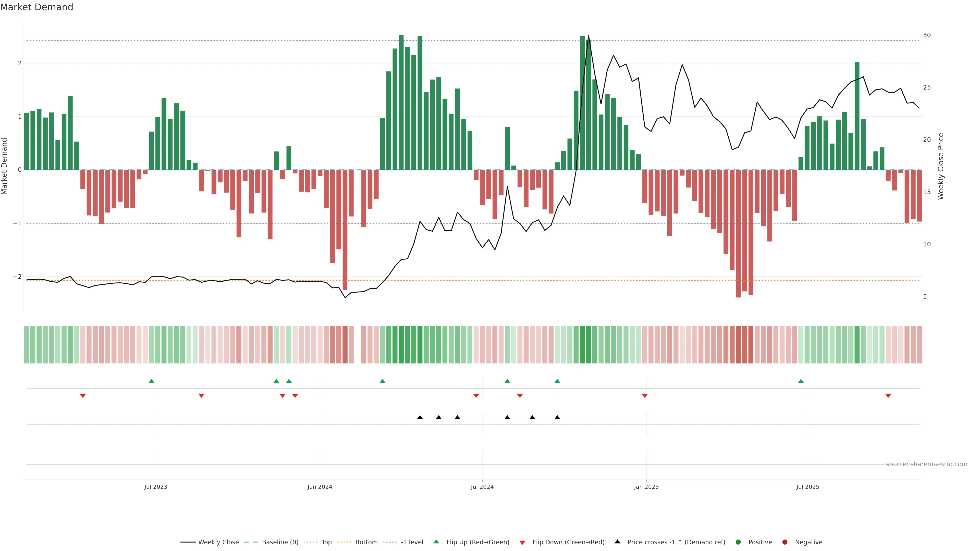Click the first red flip-down triangle marker
The image size is (980, 551).
[82, 396]
